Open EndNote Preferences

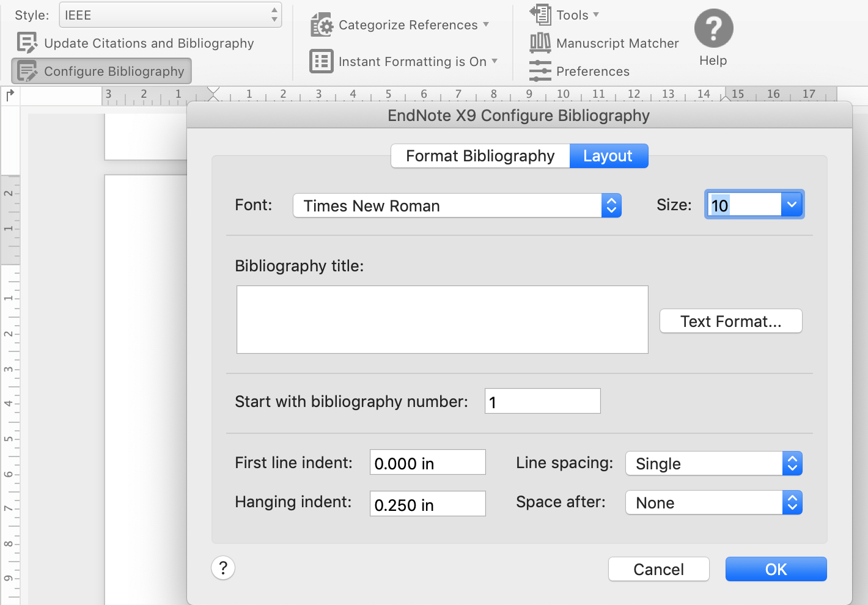click(x=540, y=71)
